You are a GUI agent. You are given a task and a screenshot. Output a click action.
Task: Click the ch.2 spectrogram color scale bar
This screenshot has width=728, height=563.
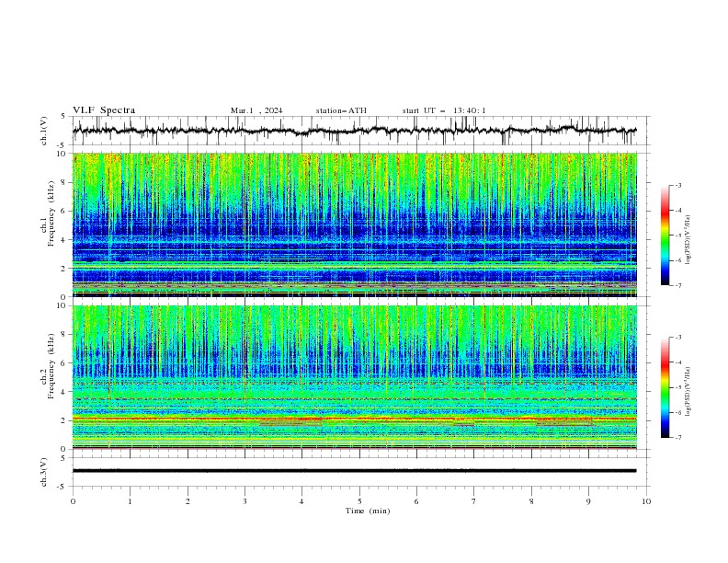click(x=665, y=387)
